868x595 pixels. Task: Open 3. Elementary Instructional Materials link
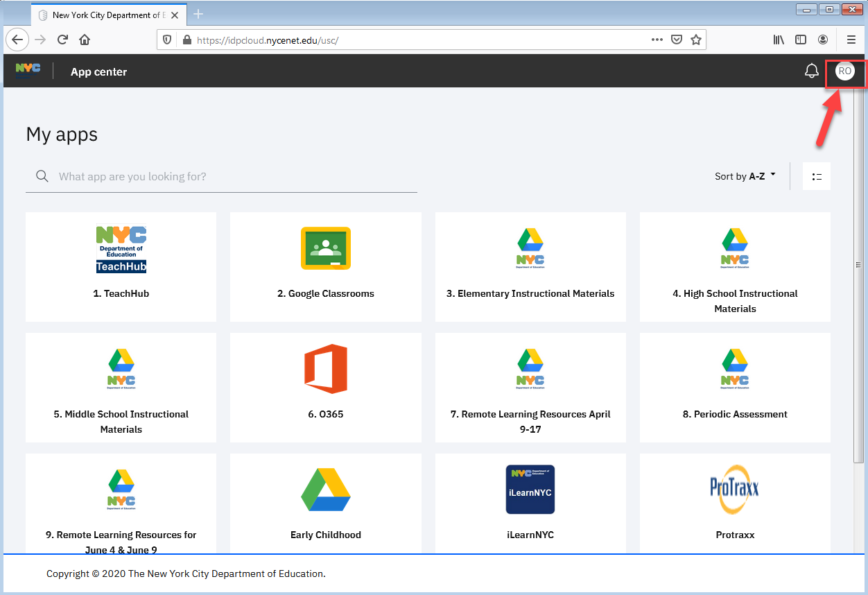(530, 293)
